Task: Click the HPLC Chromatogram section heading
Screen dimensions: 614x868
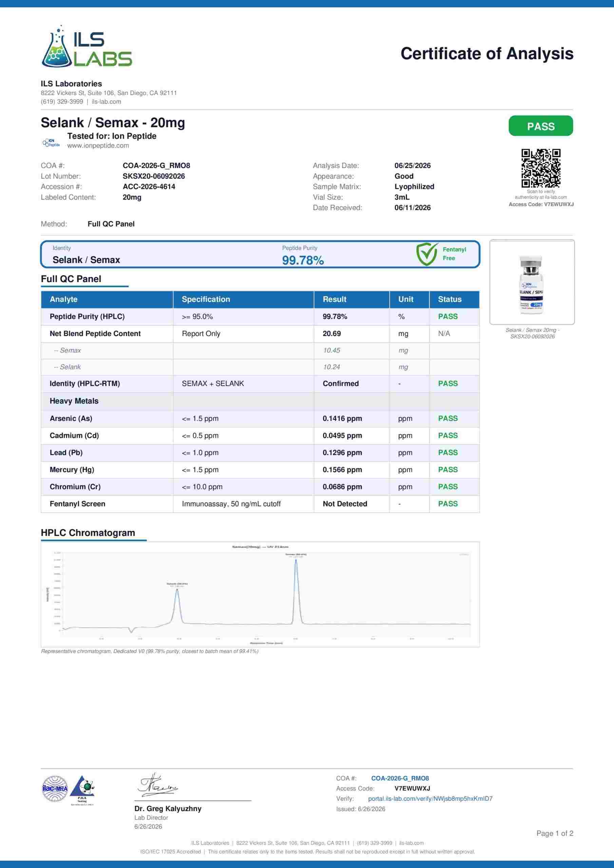Action: coord(88,533)
